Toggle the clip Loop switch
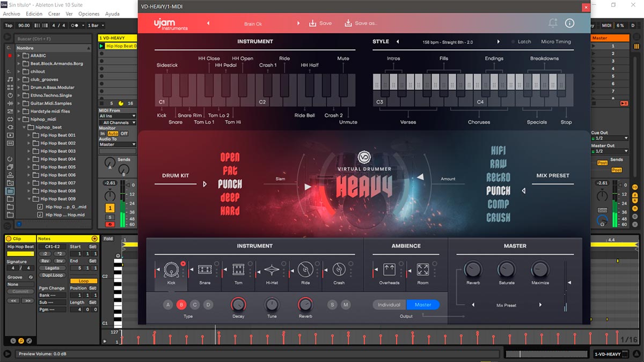The image size is (644, 362). tap(84, 281)
